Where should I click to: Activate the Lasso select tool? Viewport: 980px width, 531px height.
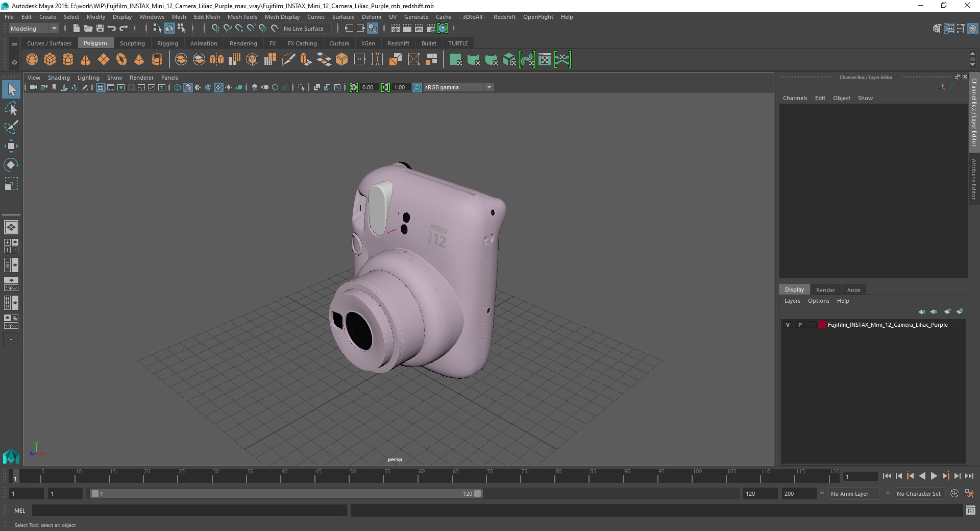(11, 109)
